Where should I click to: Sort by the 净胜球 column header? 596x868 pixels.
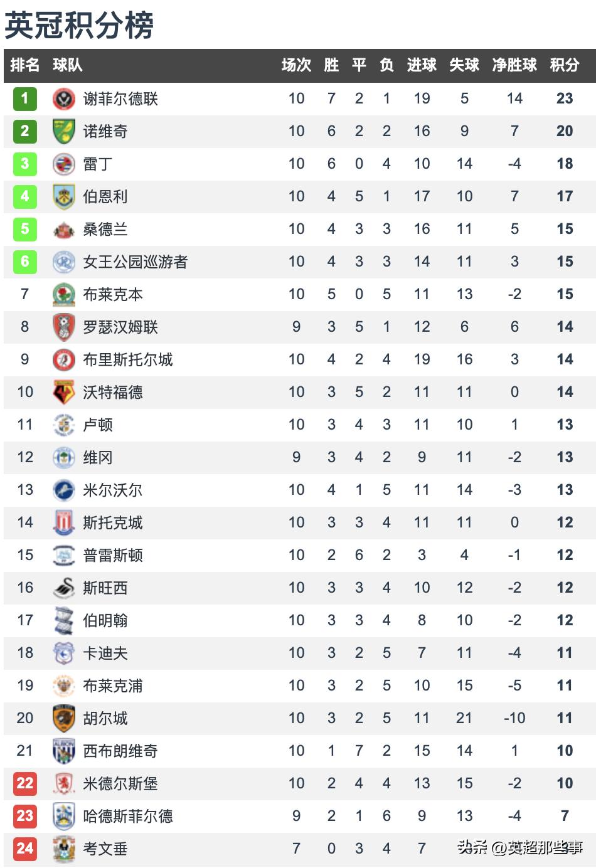[514, 65]
